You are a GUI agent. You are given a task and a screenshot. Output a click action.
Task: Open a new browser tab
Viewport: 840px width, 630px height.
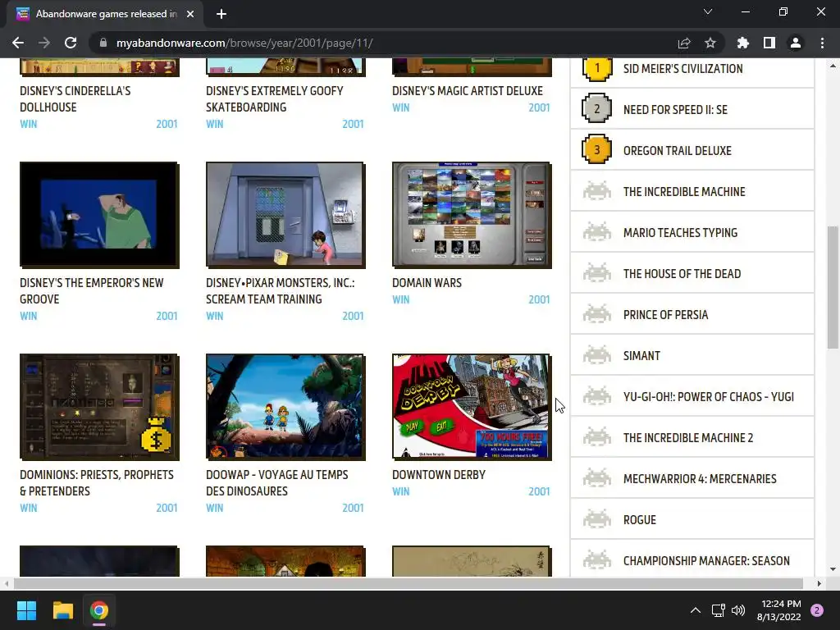tap(221, 14)
